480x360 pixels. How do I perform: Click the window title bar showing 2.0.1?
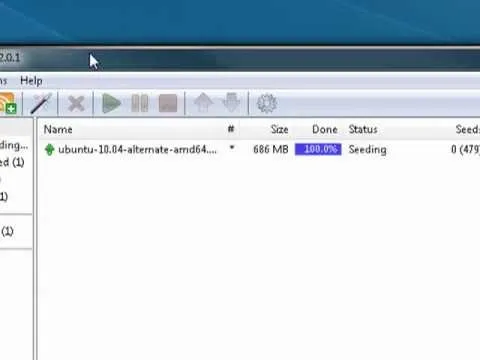[240, 59]
